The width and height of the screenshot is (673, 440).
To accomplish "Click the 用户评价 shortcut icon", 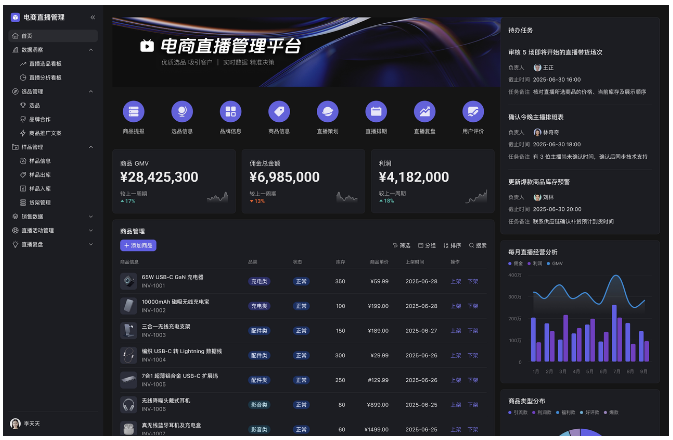I will coord(473,112).
